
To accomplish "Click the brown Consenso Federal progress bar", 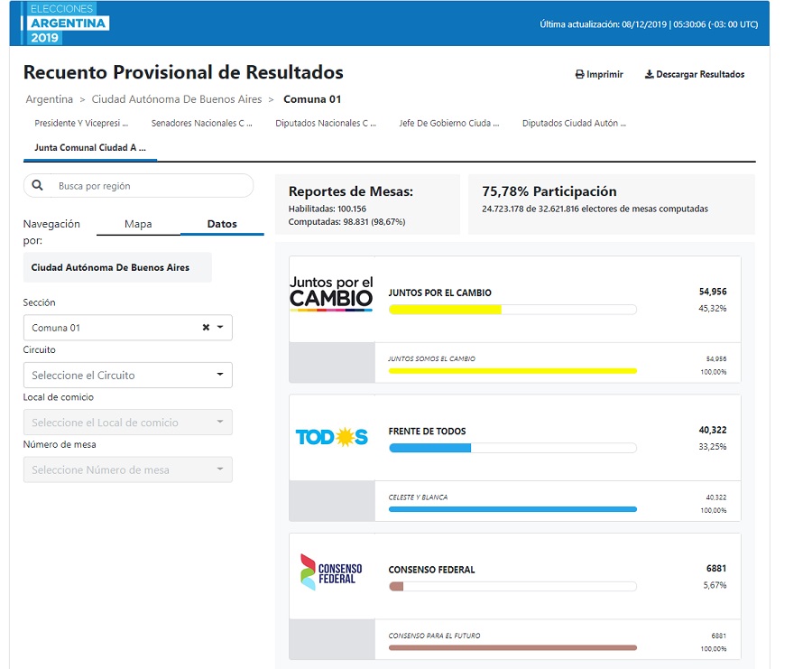I will pos(512,587).
